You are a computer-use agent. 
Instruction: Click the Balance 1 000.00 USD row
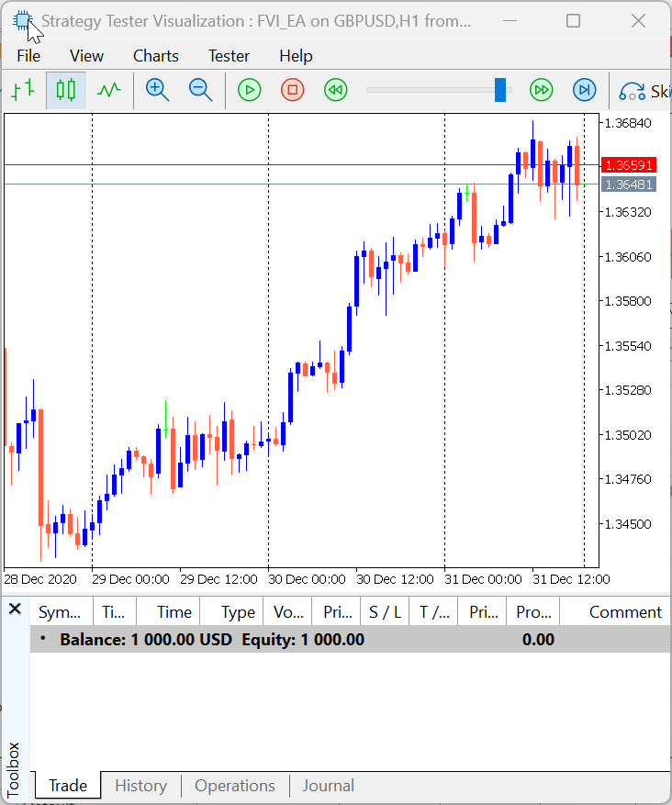tap(350, 640)
